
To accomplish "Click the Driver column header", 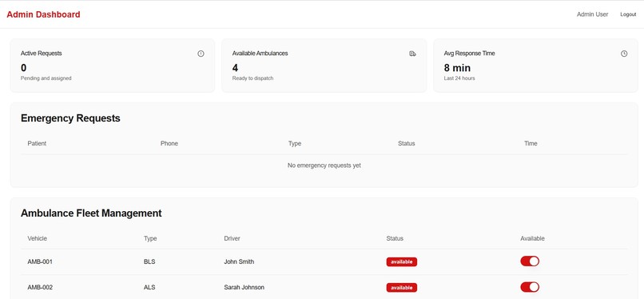I will [232, 238].
